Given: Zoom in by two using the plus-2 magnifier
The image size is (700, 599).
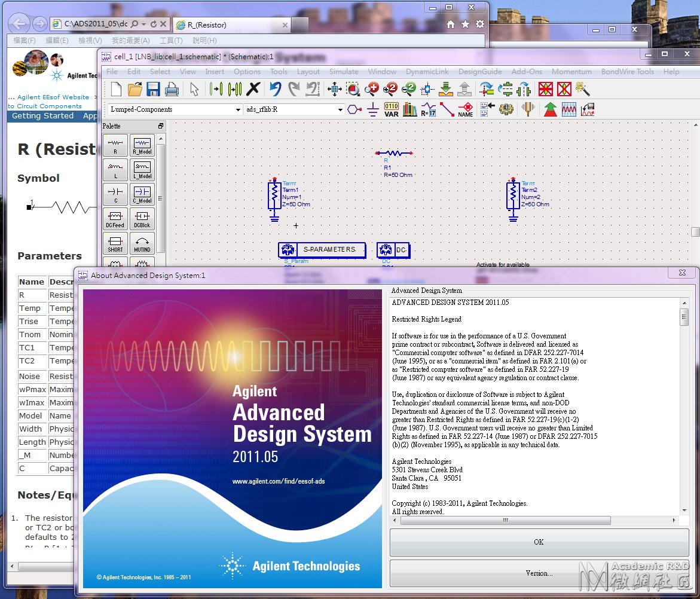Looking at the screenshot, I should click(390, 89).
